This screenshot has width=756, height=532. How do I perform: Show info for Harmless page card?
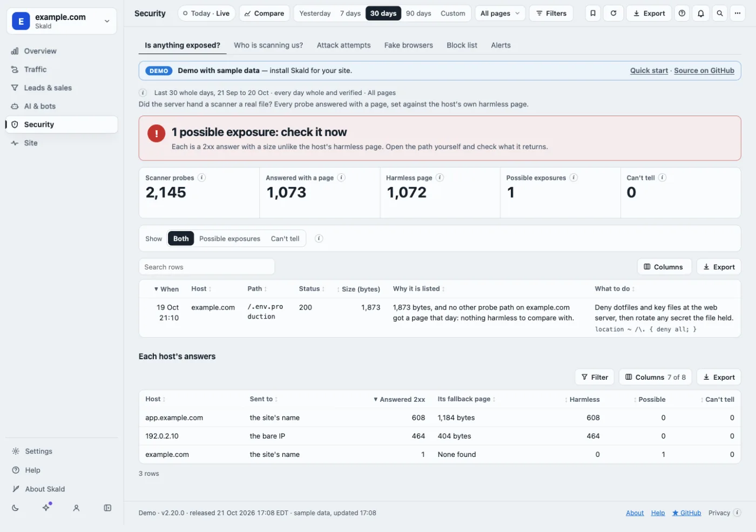tap(440, 177)
